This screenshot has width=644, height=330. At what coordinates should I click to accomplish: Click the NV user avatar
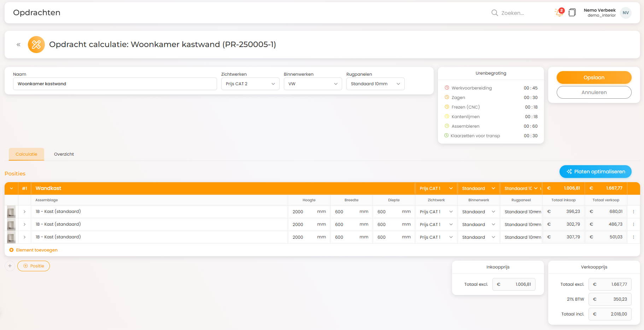click(626, 13)
